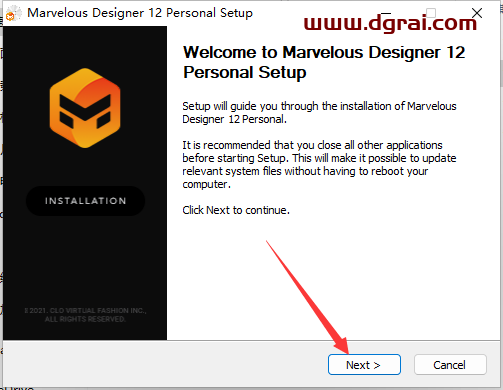Click the orange Marvelous Designer hexagon logo

pyautogui.click(x=85, y=108)
